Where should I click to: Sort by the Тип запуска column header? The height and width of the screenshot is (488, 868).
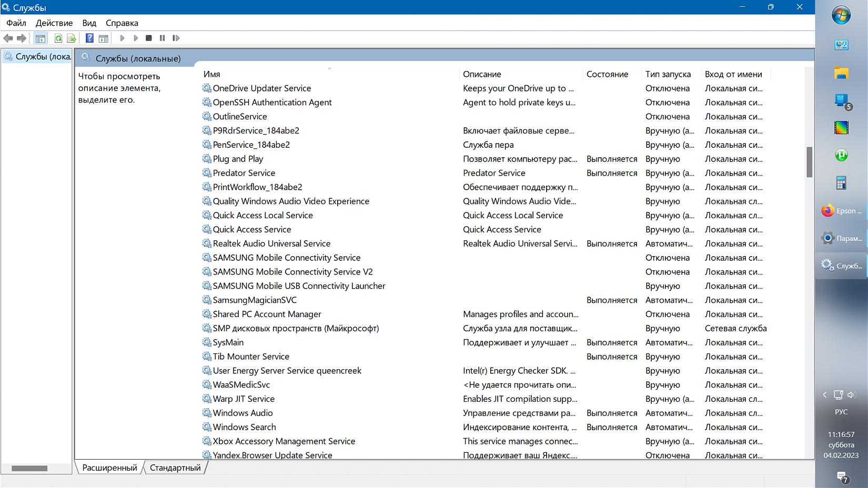coord(668,74)
